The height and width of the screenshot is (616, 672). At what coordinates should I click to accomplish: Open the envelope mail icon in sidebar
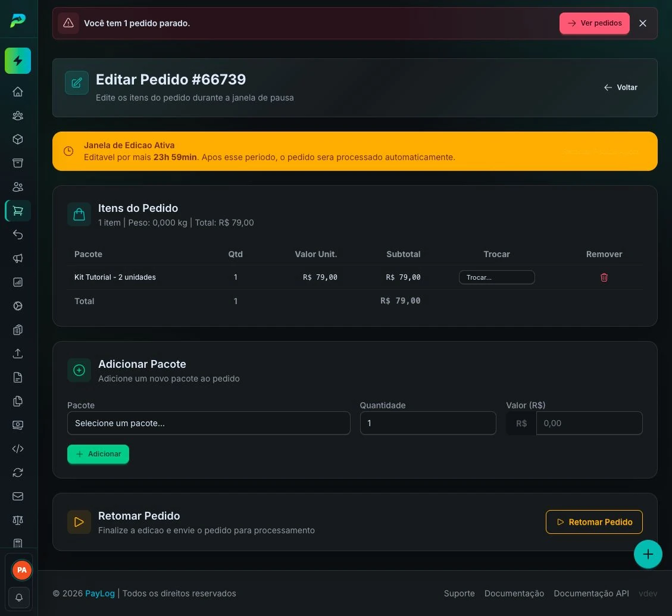(18, 496)
